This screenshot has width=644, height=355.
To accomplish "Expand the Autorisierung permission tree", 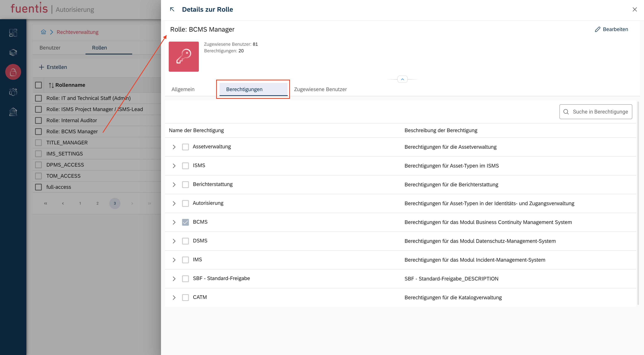I will (174, 203).
